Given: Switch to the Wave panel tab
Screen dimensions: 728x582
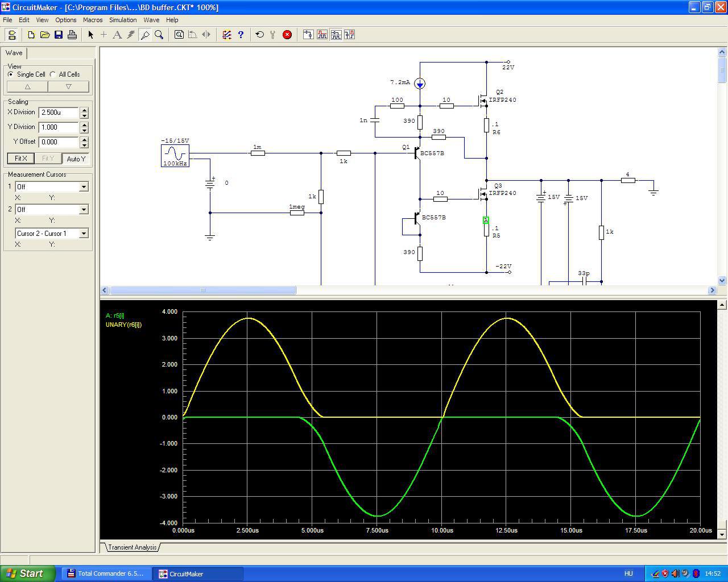Looking at the screenshot, I should (14, 53).
